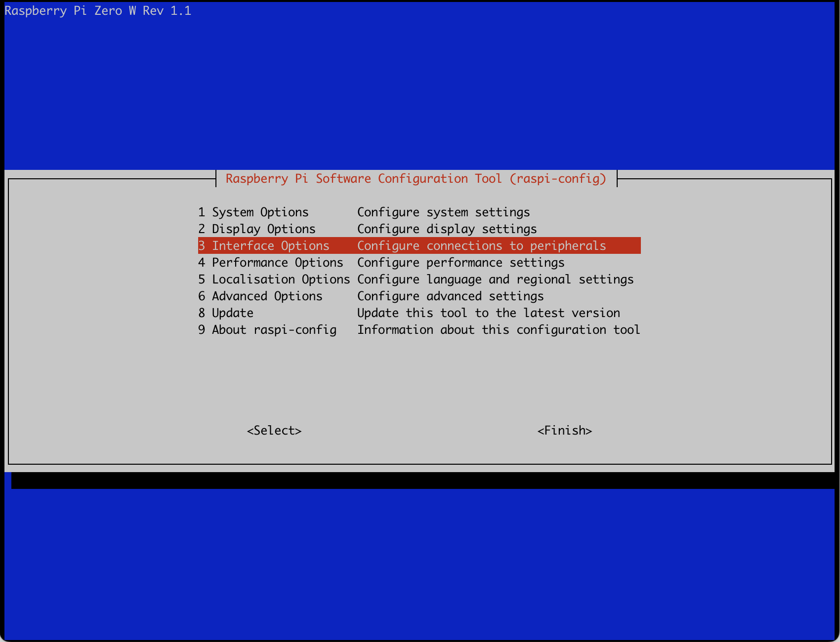Click the <Select> button
Viewport: 840px width, 642px height.
274,431
